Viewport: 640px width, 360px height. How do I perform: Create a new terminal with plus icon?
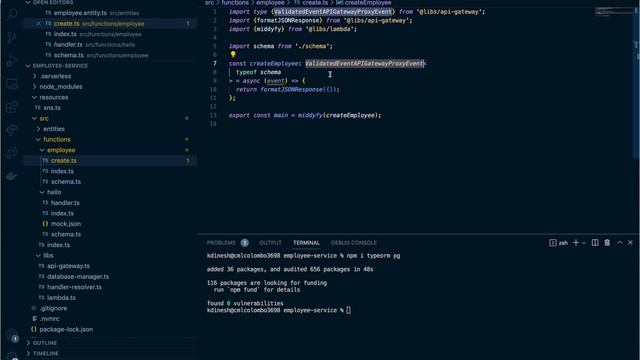tap(576, 242)
